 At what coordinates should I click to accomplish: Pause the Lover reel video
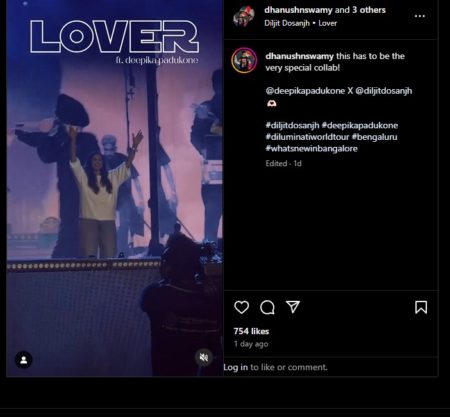(x=115, y=188)
